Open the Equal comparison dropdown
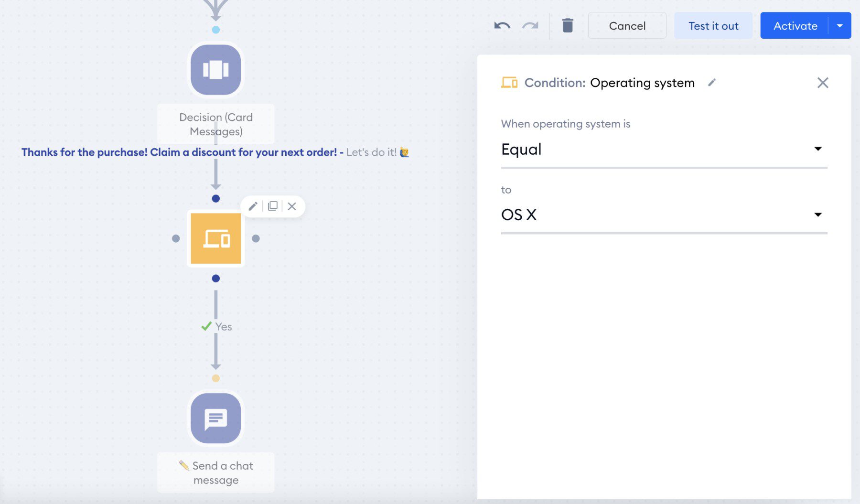The height and width of the screenshot is (504, 860). click(x=818, y=149)
